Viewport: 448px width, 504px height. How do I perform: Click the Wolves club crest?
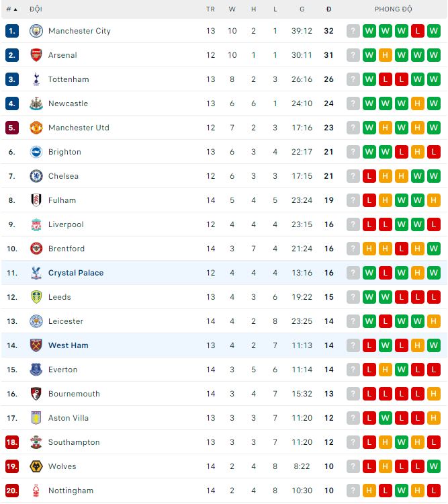(36, 466)
